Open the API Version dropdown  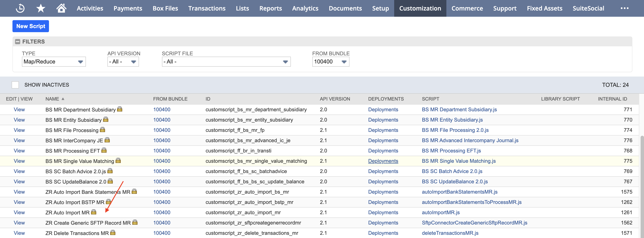[123, 62]
